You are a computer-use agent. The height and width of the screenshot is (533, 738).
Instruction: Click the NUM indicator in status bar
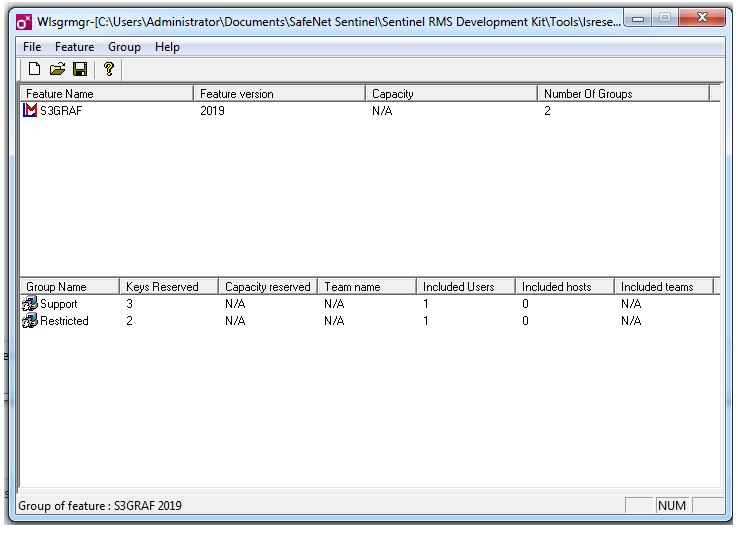[672, 506]
